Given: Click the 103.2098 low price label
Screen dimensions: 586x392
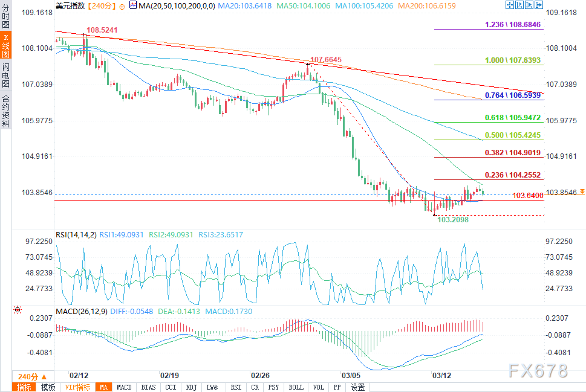Looking at the screenshot, I should pos(453,219).
